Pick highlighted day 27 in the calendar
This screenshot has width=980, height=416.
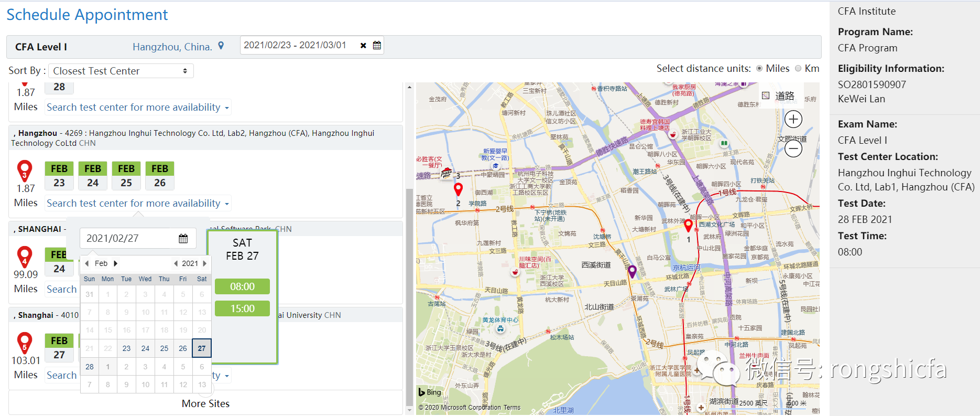pos(202,348)
